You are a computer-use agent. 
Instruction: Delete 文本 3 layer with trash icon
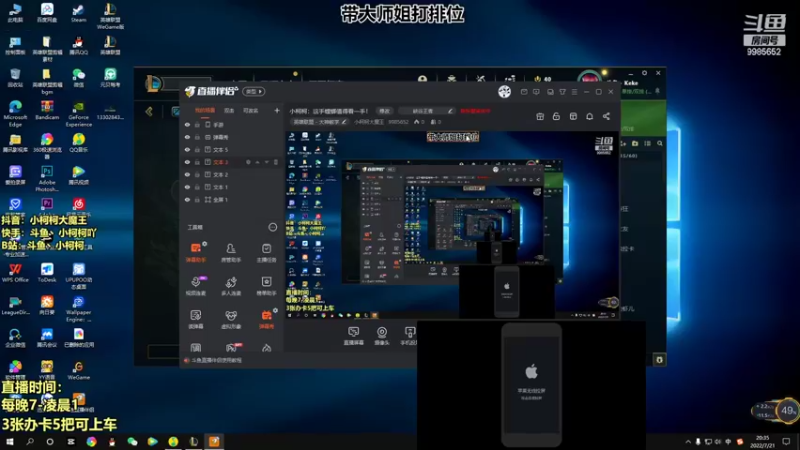276,162
